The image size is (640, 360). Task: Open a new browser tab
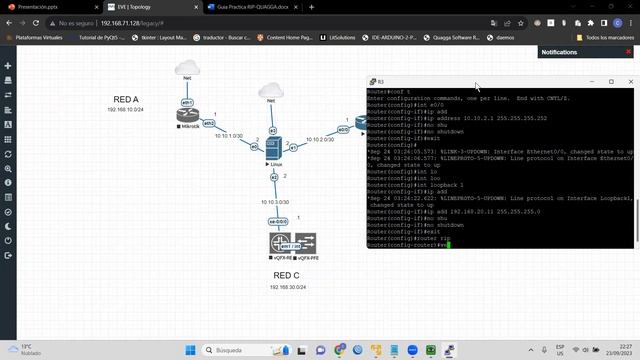coord(311,7)
